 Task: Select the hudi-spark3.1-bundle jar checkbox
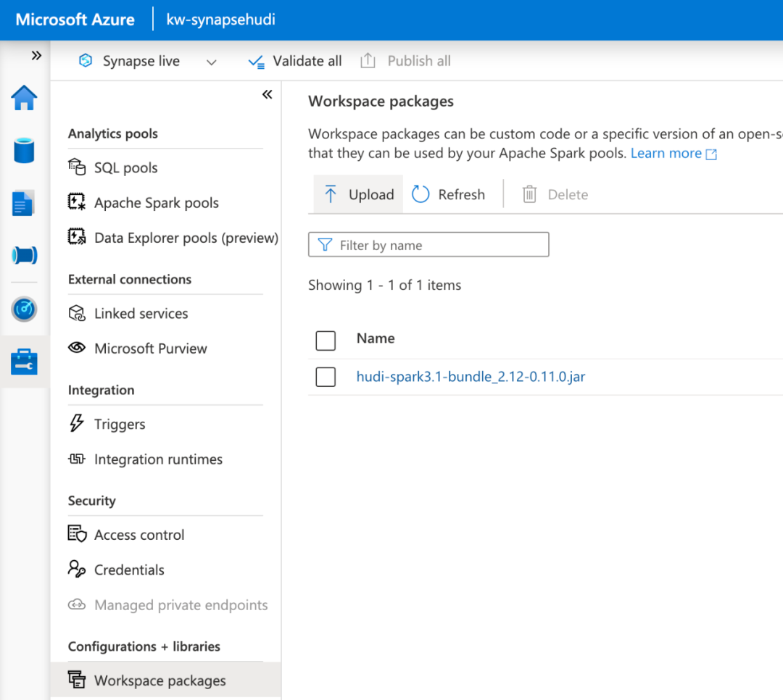[x=326, y=377]
